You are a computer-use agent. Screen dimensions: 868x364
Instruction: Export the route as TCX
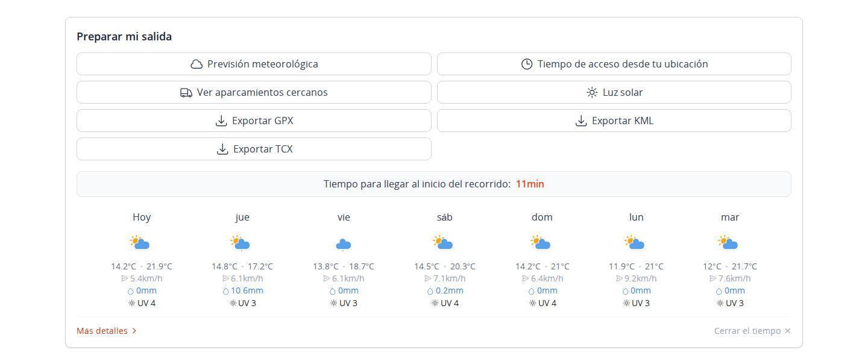tap(254, 149)
